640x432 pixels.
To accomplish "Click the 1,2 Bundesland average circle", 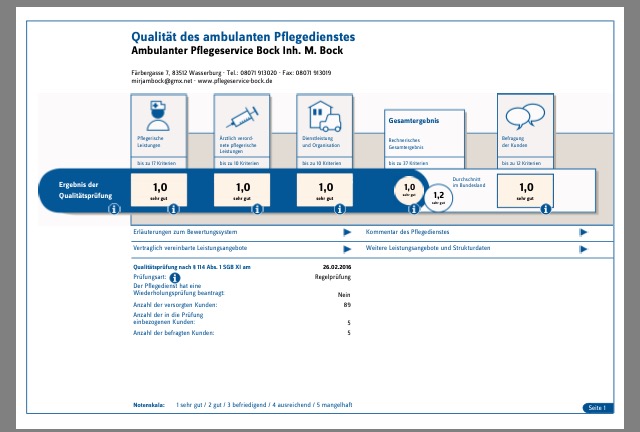I will (x=438, y=198).
